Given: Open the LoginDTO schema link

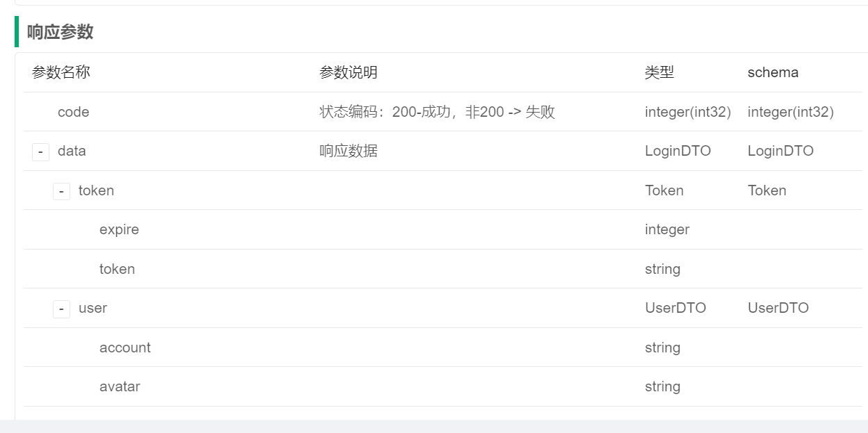Looking at the screenshot, I should tap(780, 151).
